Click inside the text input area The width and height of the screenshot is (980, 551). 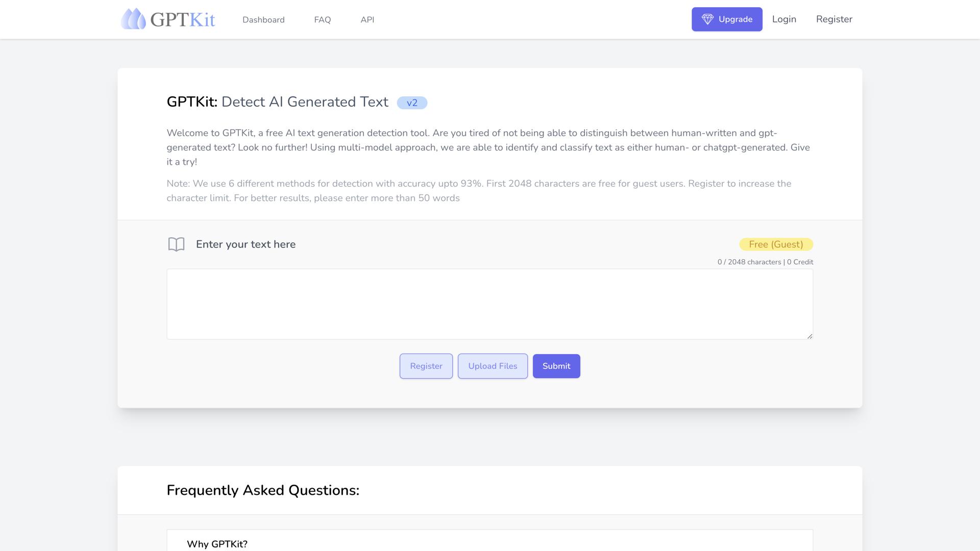pyautogui.click(x=489, y=304)
